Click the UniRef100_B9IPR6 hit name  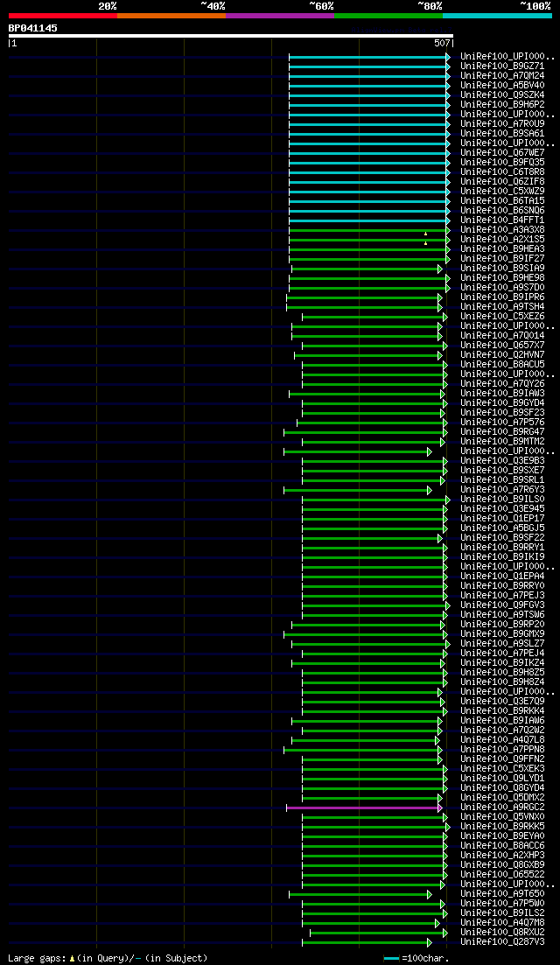(502, 297)
